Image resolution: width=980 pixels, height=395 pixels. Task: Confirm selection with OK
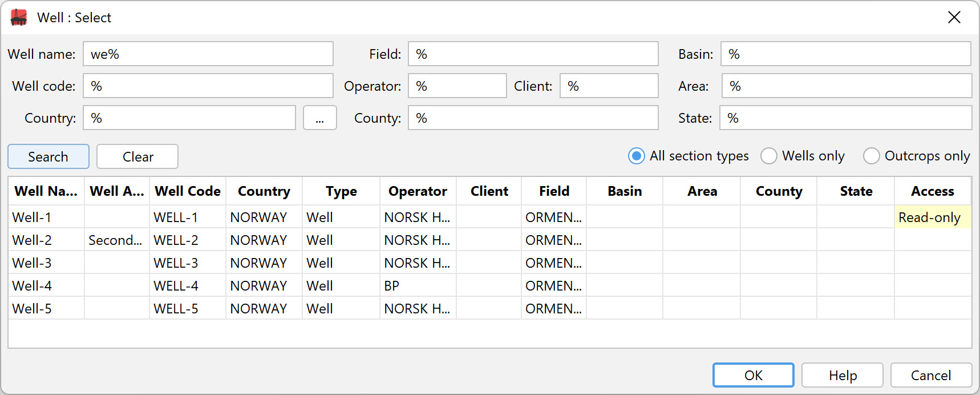coord(754,375)
